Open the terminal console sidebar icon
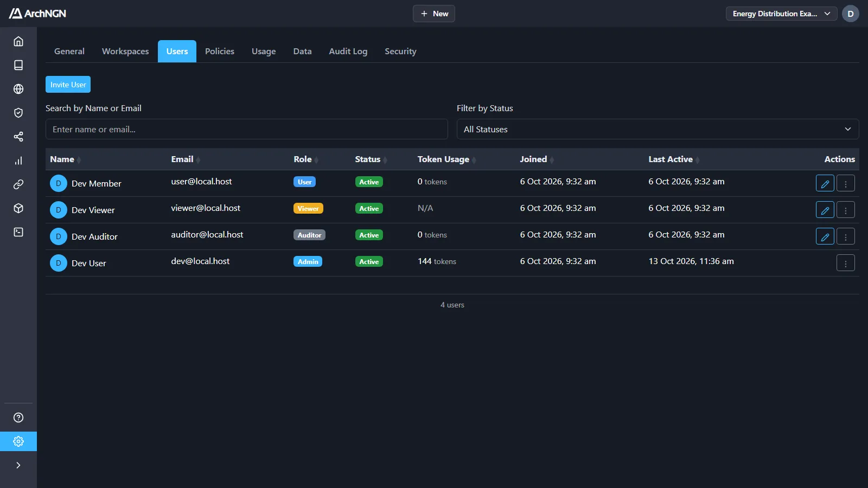The width and height of the screenshot is (868, 488). (x=18, y=232)
